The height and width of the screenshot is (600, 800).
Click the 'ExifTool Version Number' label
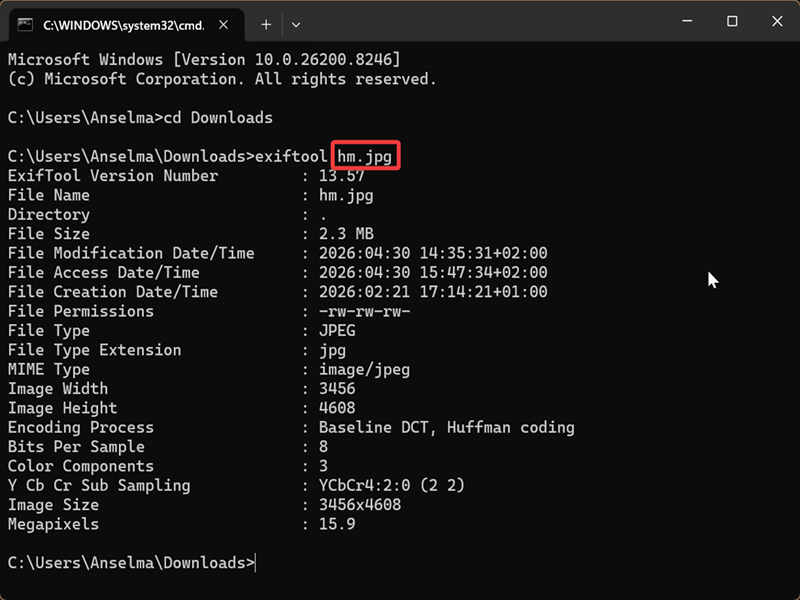coord(113,176)
